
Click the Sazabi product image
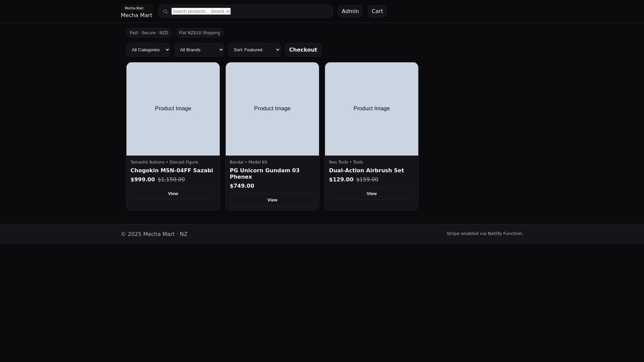[173, 109]
